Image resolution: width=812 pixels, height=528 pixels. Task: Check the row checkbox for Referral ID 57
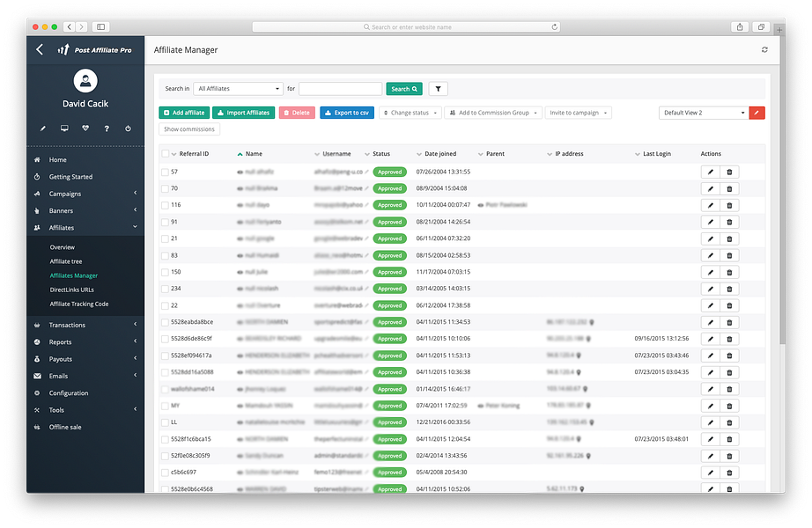(165, 172)
